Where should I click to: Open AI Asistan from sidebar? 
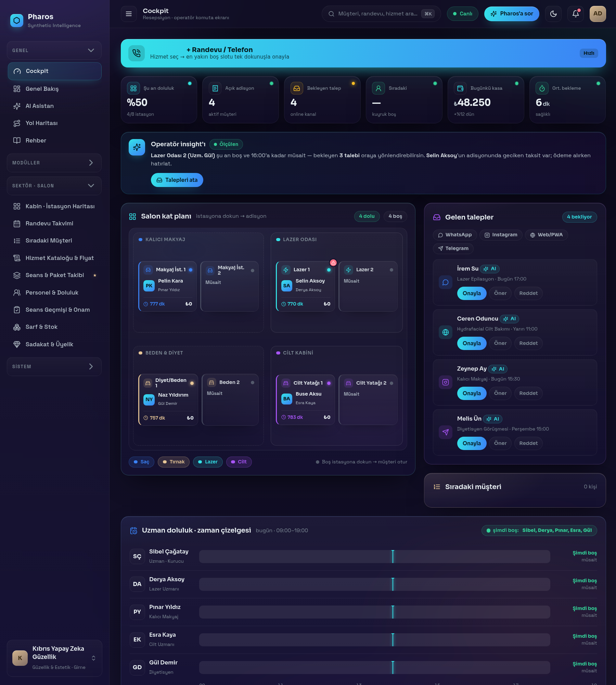(x=54, y=106)
